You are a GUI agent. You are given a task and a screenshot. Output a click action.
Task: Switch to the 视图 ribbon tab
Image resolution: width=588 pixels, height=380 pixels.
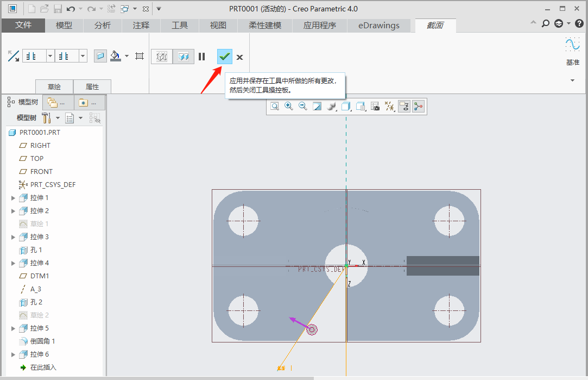click(218, 26)
